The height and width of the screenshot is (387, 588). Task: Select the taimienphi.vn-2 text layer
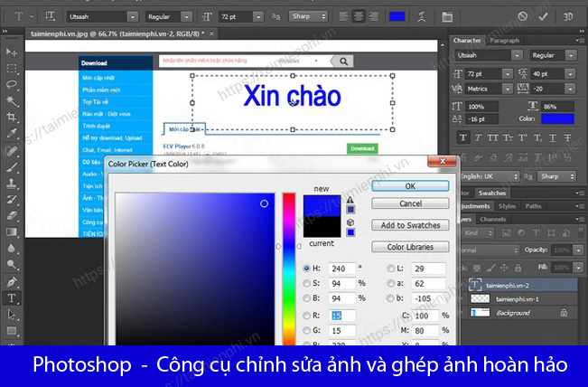tap(519, 285)
